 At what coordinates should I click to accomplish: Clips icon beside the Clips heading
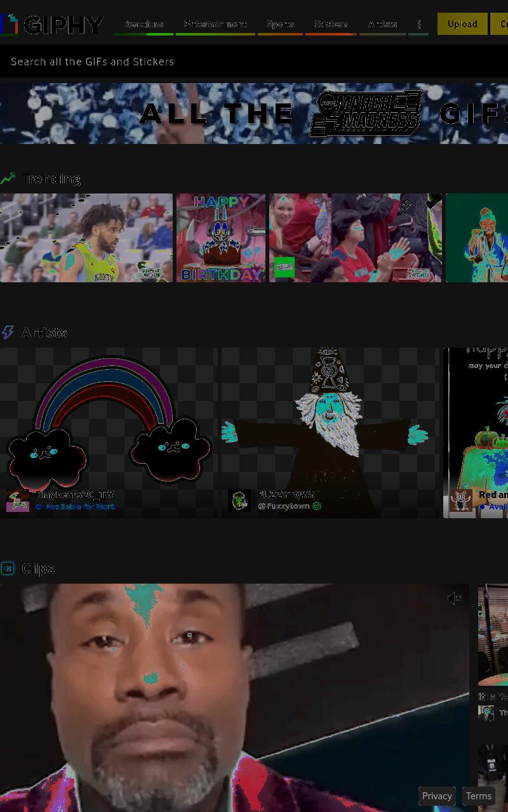point(8,568)
